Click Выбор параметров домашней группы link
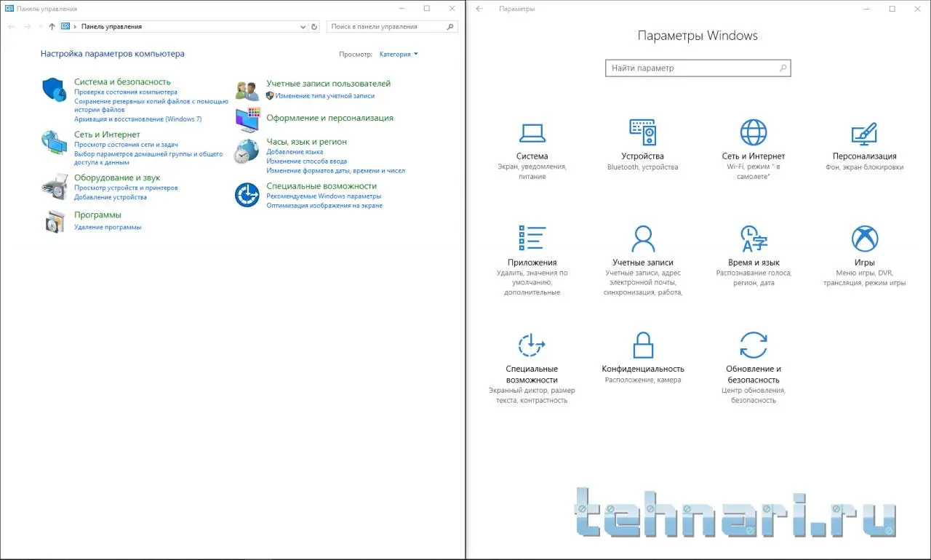 [x=148, y=159]
